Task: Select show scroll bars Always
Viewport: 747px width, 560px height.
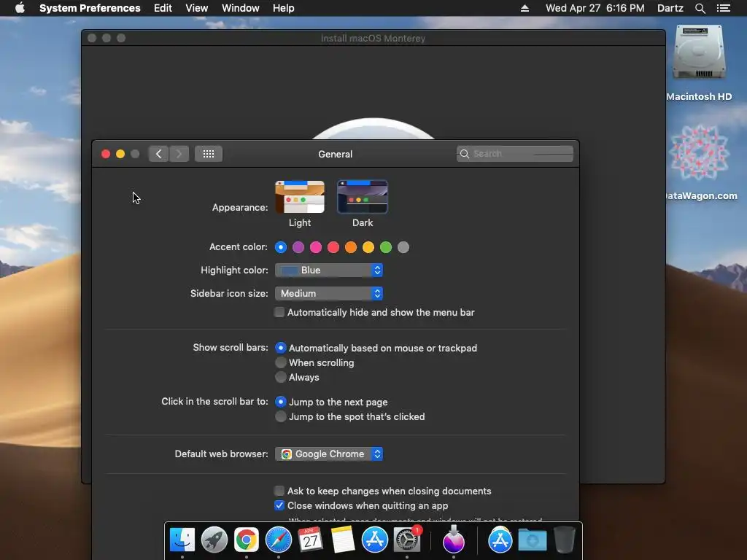Action: (281, 377)
